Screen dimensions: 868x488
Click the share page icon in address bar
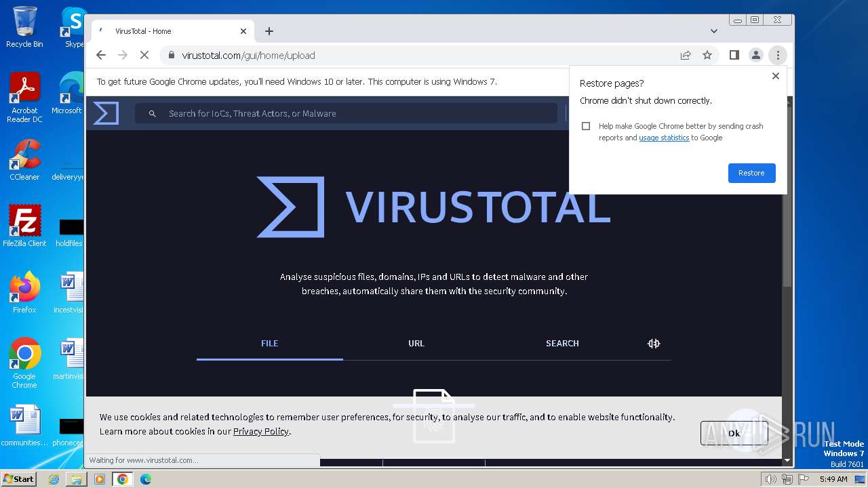pyautogui.click(x=686, y=56)
